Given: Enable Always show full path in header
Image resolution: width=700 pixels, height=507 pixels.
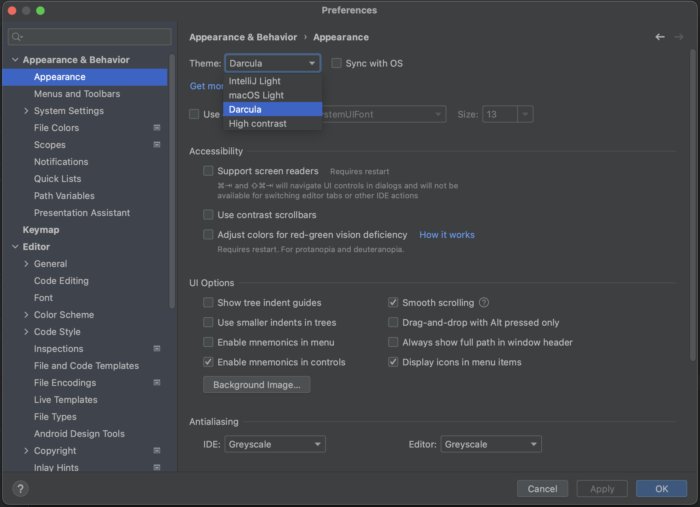Looking at the screenshot, I should click(x=393, y=342).
